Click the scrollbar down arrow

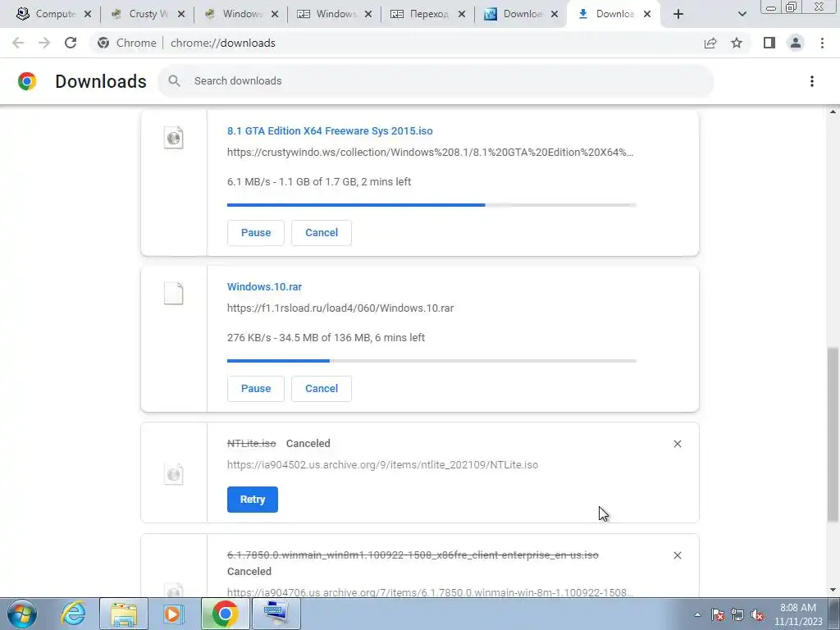833,591
